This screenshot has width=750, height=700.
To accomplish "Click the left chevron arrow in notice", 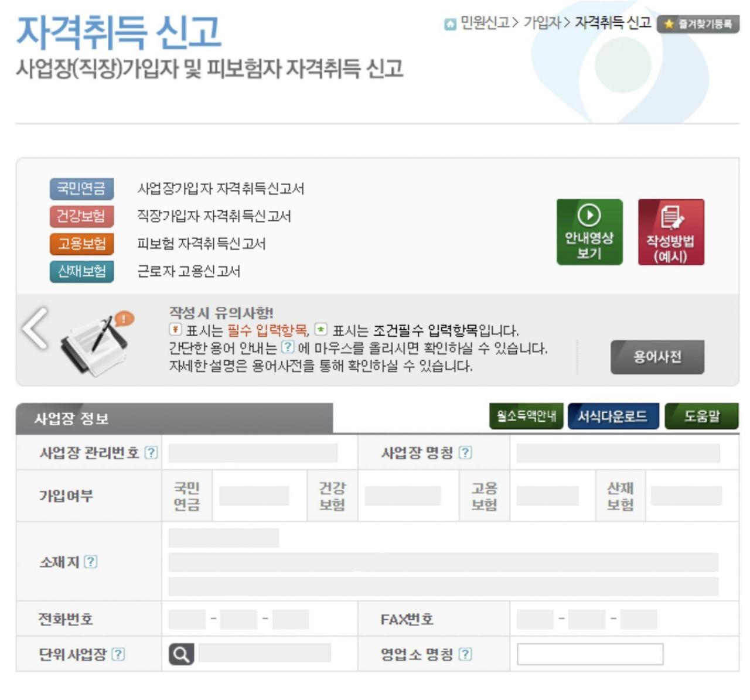I will [35, 328].
